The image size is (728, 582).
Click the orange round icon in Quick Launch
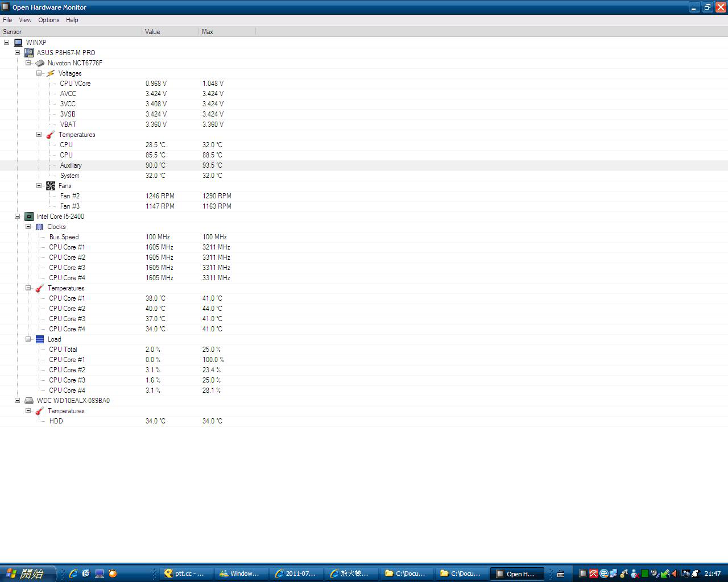coord(113,573)
